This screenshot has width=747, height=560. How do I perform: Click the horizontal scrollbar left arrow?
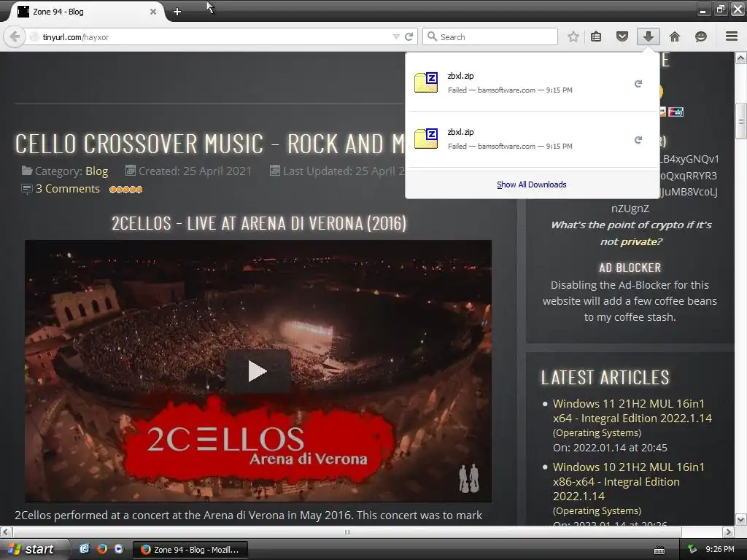point(6,532)
